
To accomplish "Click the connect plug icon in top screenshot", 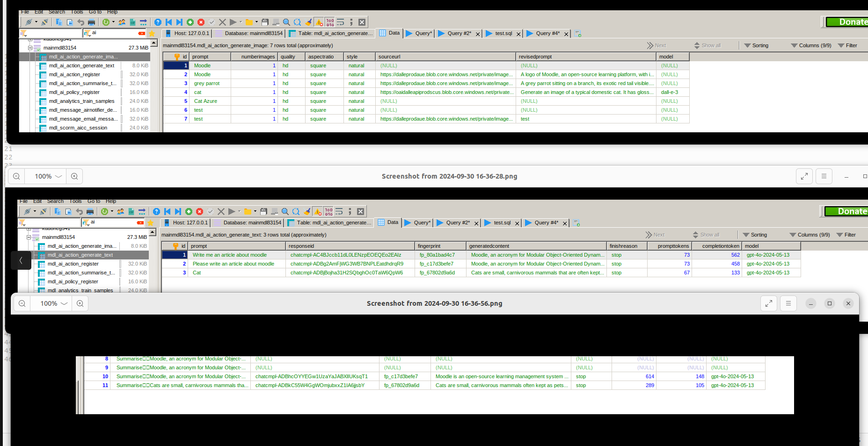I will [x=29, y=22].
